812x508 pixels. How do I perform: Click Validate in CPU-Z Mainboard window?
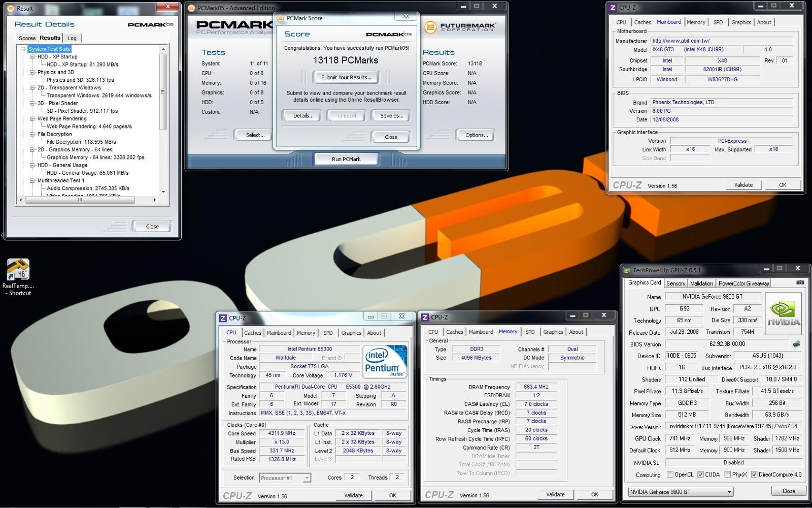pyautogui.click(x=743, y=185)
